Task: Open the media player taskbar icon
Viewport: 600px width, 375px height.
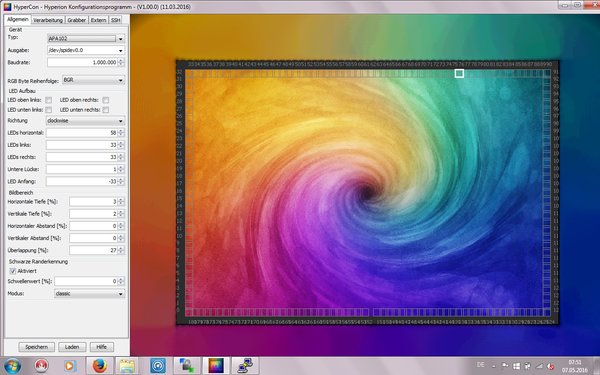Action: point(70,366)
